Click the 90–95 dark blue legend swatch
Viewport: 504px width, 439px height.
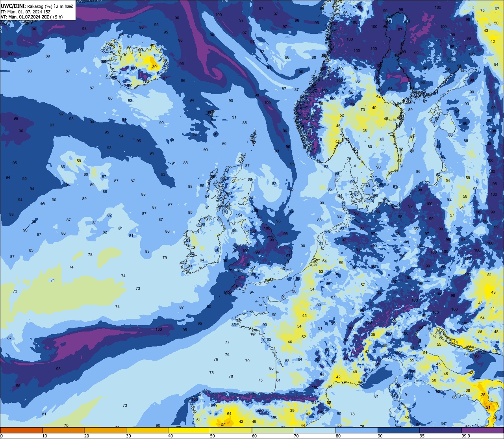pos(399,430)
